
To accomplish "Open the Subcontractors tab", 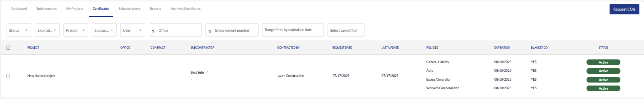I will pos(130,8).
